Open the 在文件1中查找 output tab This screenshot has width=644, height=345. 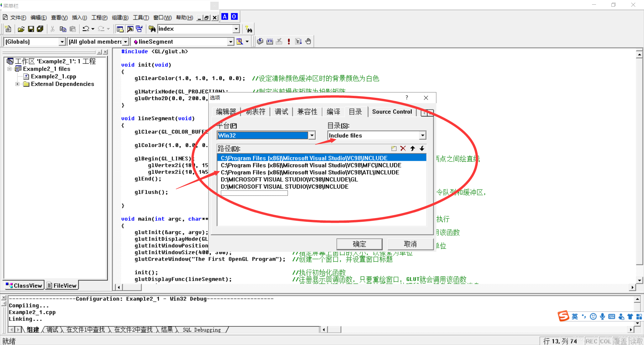[x=86, y=330]
